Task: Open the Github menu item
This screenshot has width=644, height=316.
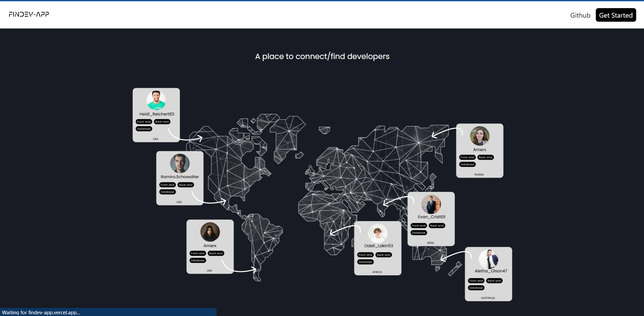Action: coord(580,15)
